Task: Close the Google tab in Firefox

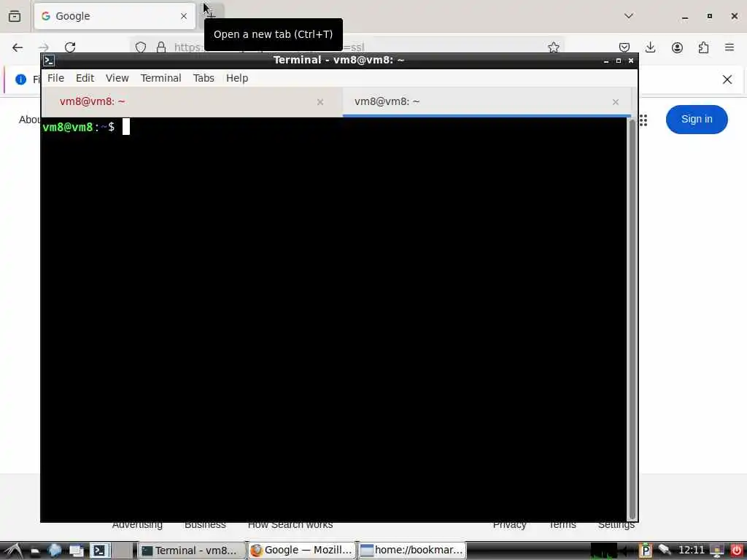Action: coord(184,16)
